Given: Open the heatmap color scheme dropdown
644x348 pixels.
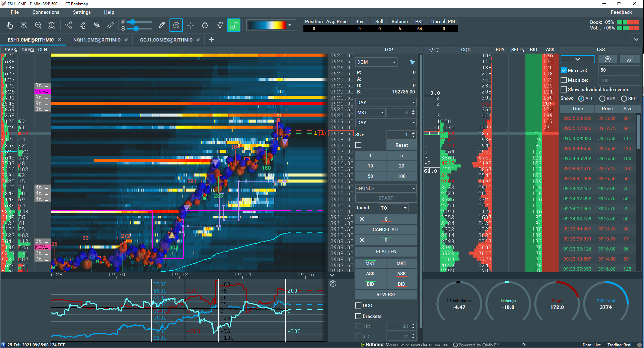Looking at the screenshot, I should (290, 25).
